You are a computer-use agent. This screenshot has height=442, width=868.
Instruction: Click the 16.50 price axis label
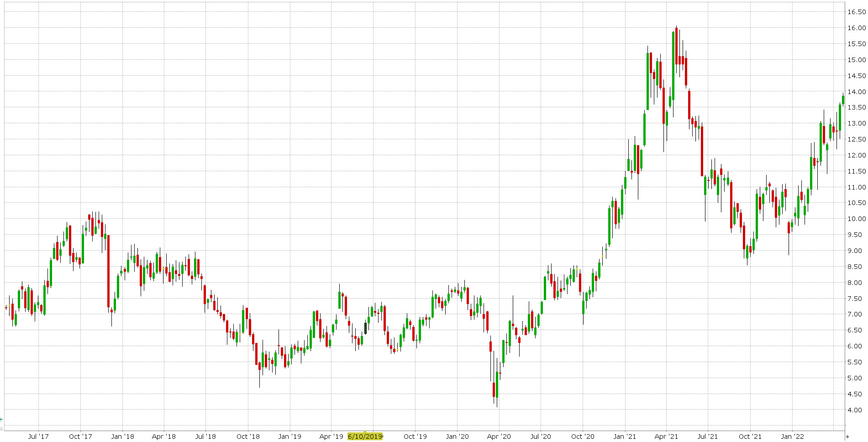857,12
